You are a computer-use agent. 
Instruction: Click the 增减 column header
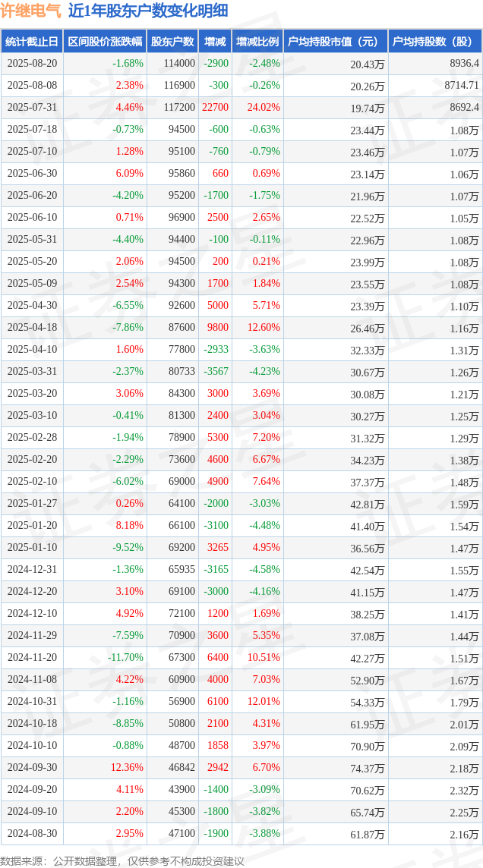[x=216, y=41]
